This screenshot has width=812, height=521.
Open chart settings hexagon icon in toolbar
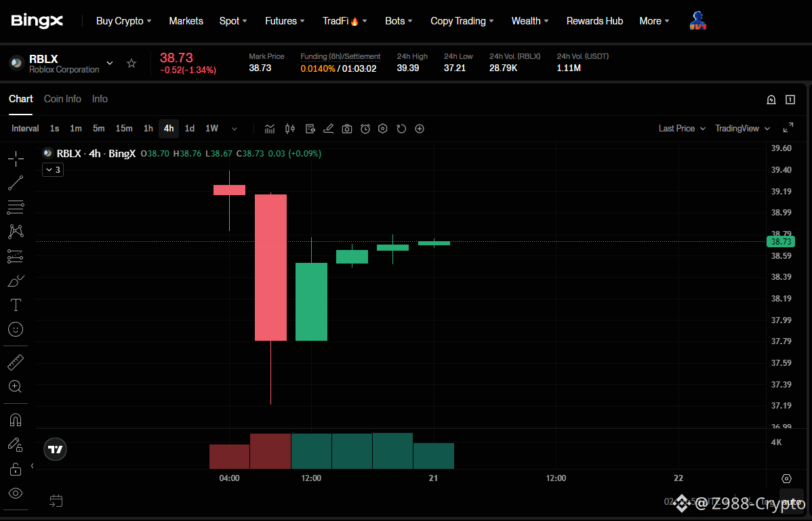coord(383,129)
